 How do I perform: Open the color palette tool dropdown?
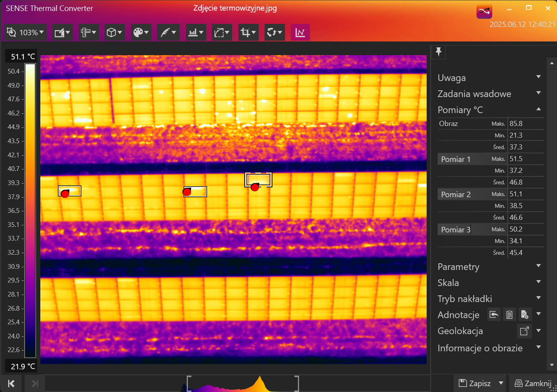tap(141, 32)
